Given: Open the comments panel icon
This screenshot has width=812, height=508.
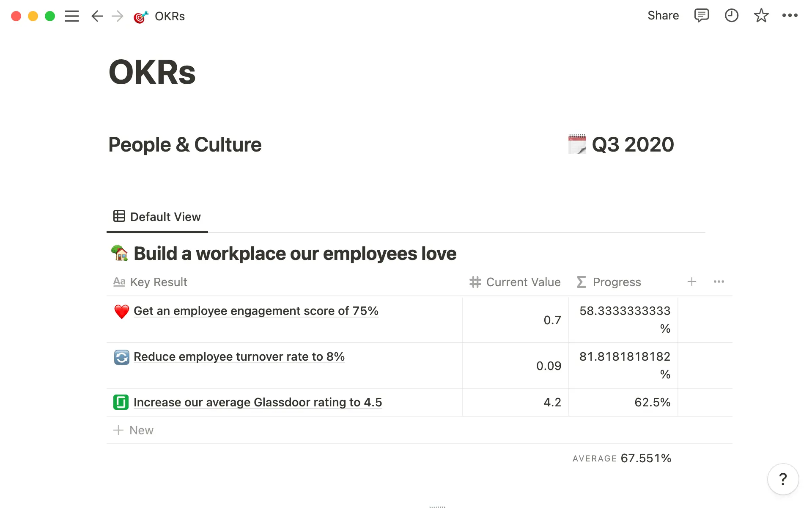Looking at the screenshot, I should point(701,16).
